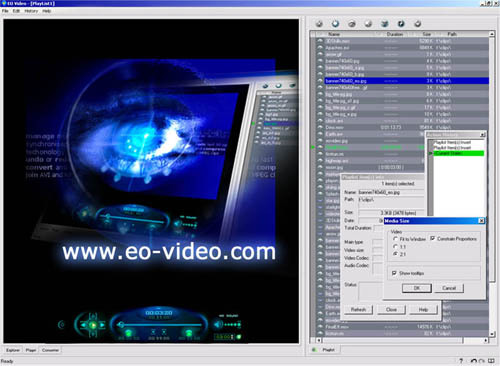This screenshot has height=366, width=500.
Task: Confirm Media Size dialog with OK
Action: click(417, 288)
